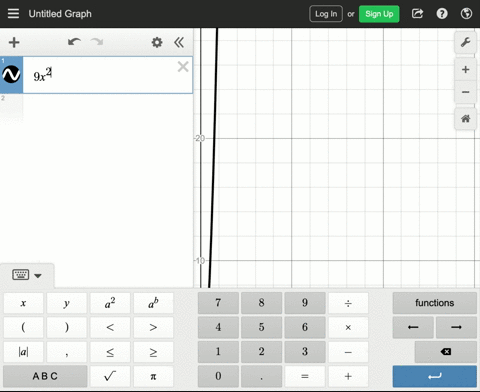Open the hamburger menu
The image size is (480, 392).
13,14
